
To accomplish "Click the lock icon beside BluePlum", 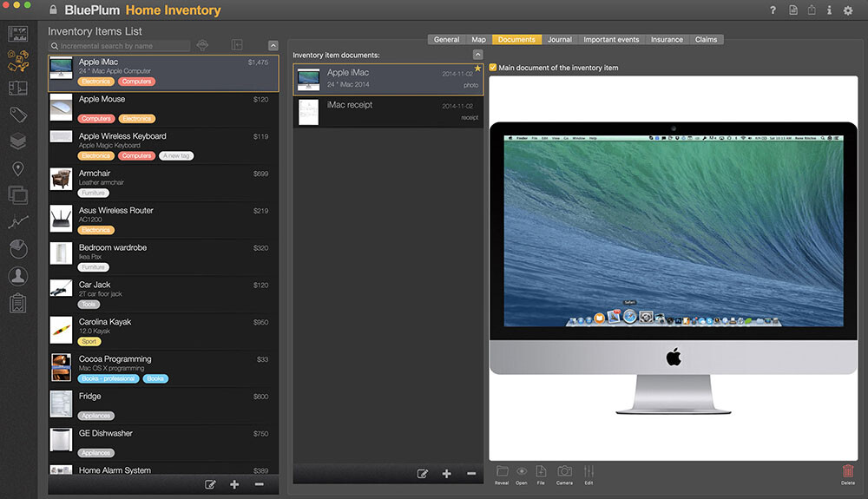I will tap(53, 10).
